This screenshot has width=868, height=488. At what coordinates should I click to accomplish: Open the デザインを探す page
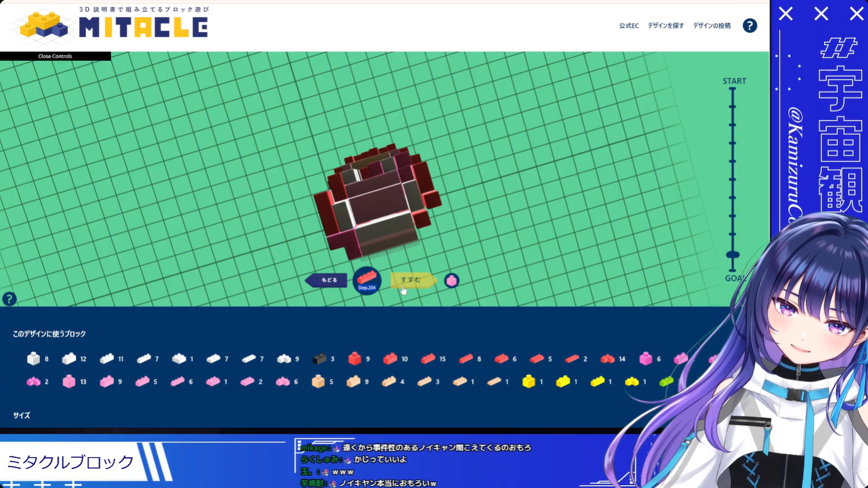coord(666,26)
